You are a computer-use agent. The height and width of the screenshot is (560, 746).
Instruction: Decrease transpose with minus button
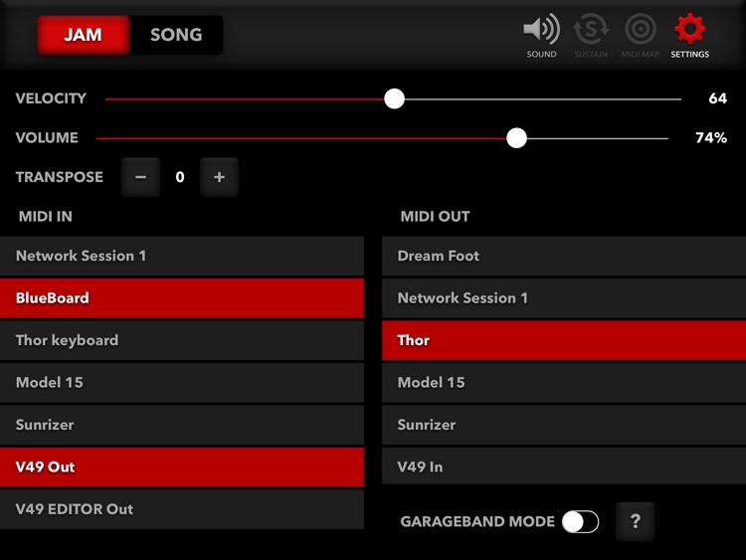point(140,177)
